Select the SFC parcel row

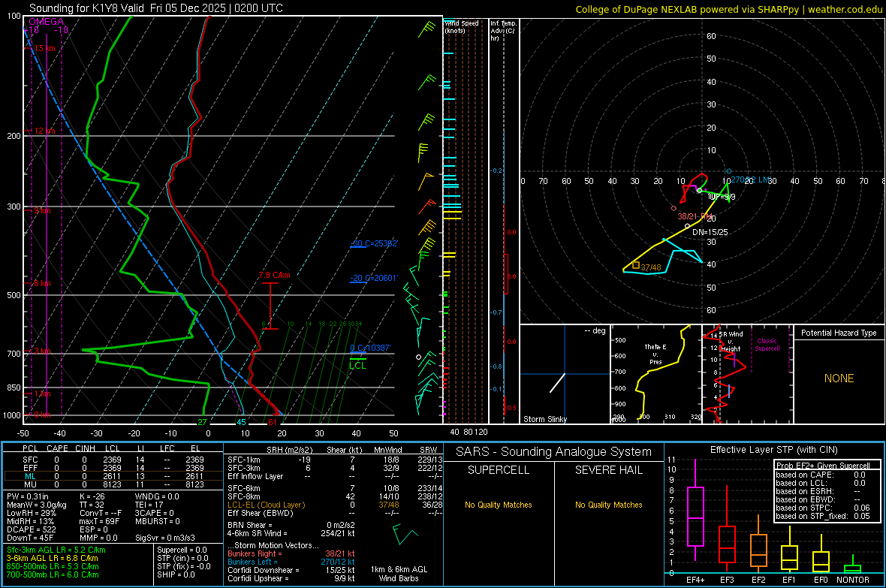[x=113, y=460]
